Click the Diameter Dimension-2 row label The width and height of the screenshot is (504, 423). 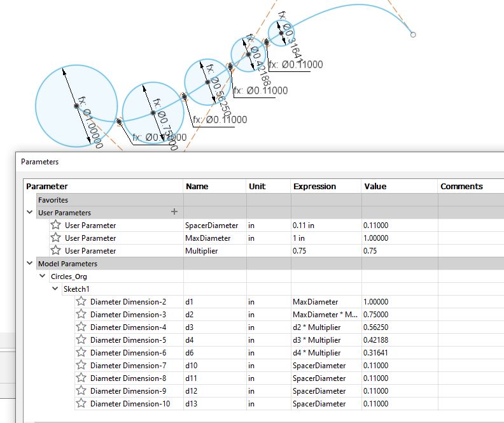pyautogui.click(x=129, y=302)
